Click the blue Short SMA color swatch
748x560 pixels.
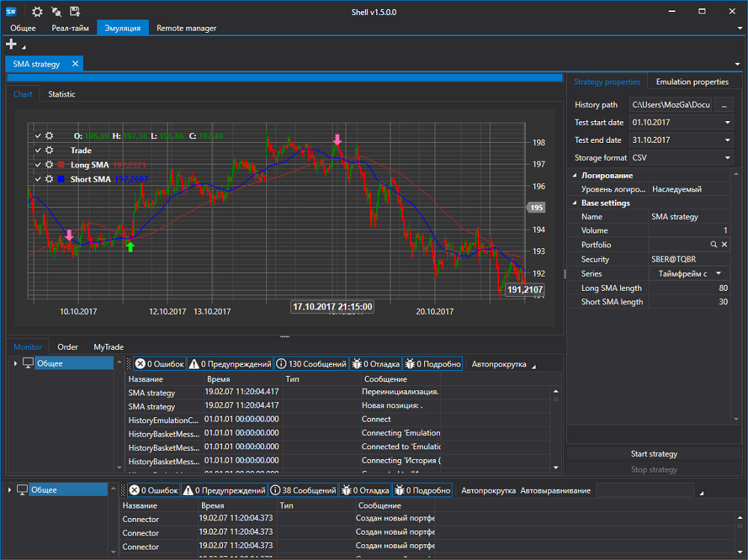click(61, 179)
